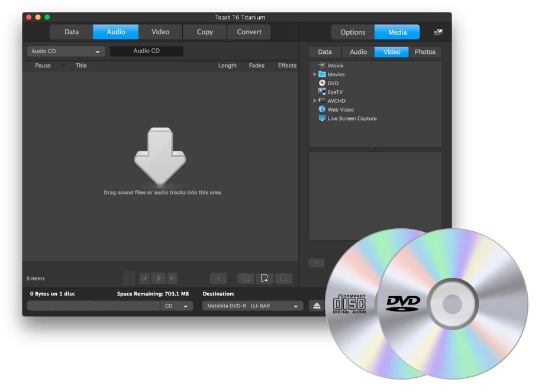Click the drop arrow drag area

pyautogui.click(x=160, y=155)
